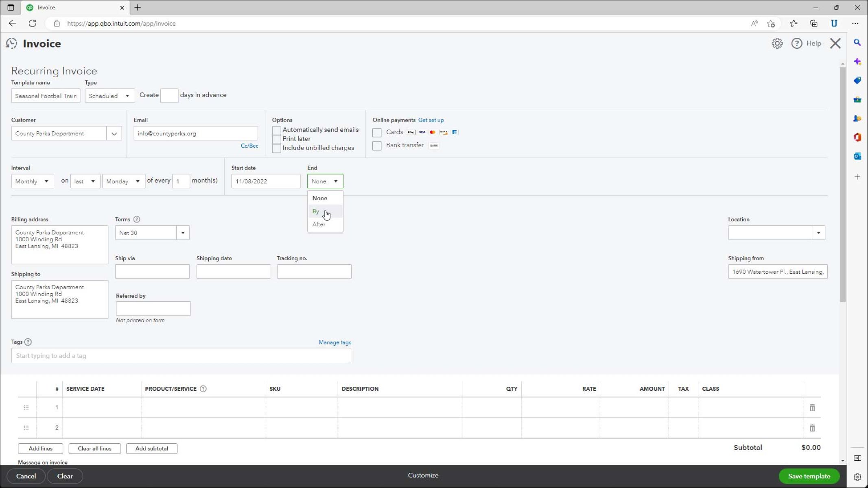Click the Start date input field
This screenshot has width=868, height=488.
[265, 181]
